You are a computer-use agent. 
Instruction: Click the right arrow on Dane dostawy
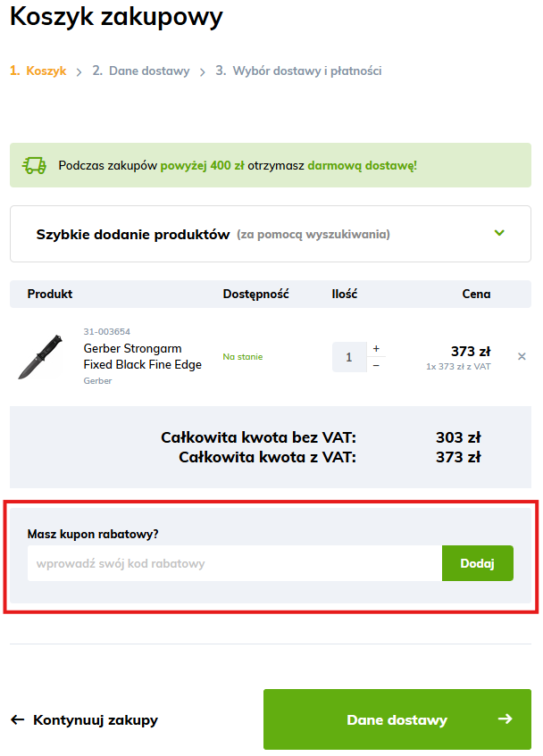point(505,719)
